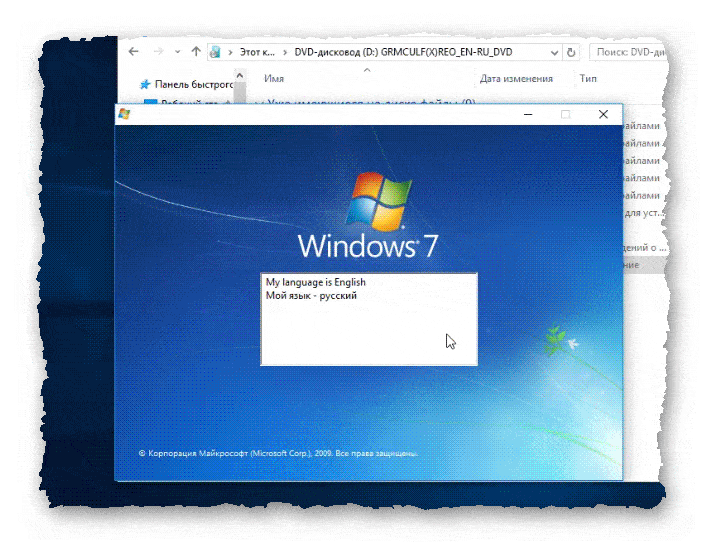Select "My language is English" option

coord(316,282)
